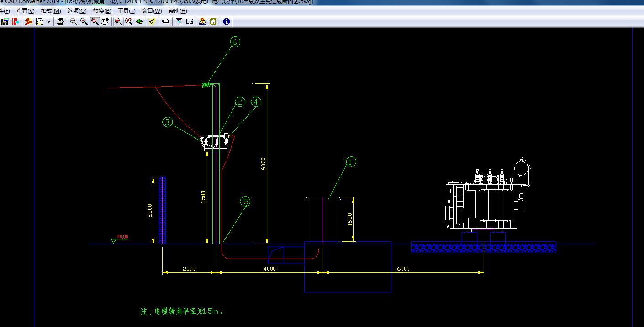Click the zoom previous magnifier icon
Image resolution: width=644 pixels, height=327 pixels.
click(129, 21)
